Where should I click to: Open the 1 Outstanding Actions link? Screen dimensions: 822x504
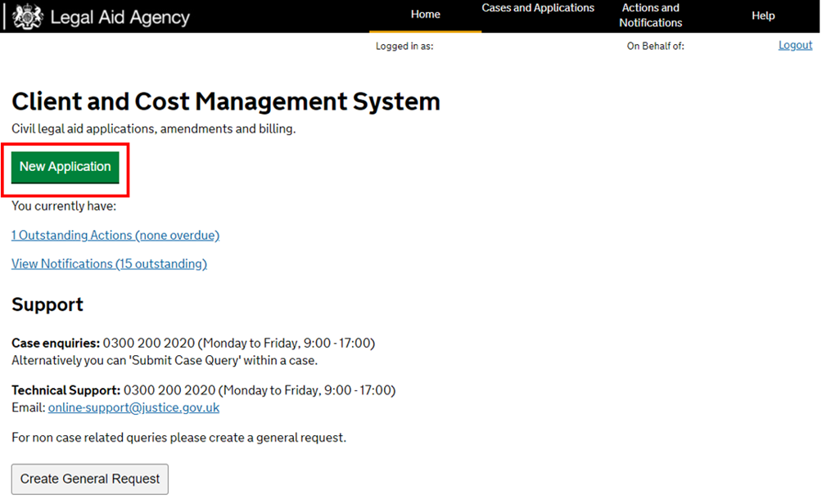point(115,236)
